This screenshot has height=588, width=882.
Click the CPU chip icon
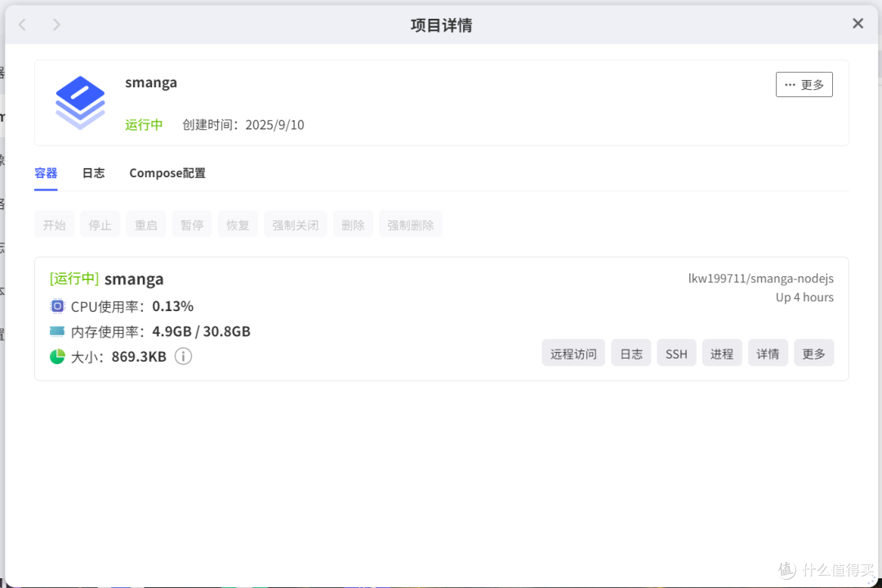[57, 306]
